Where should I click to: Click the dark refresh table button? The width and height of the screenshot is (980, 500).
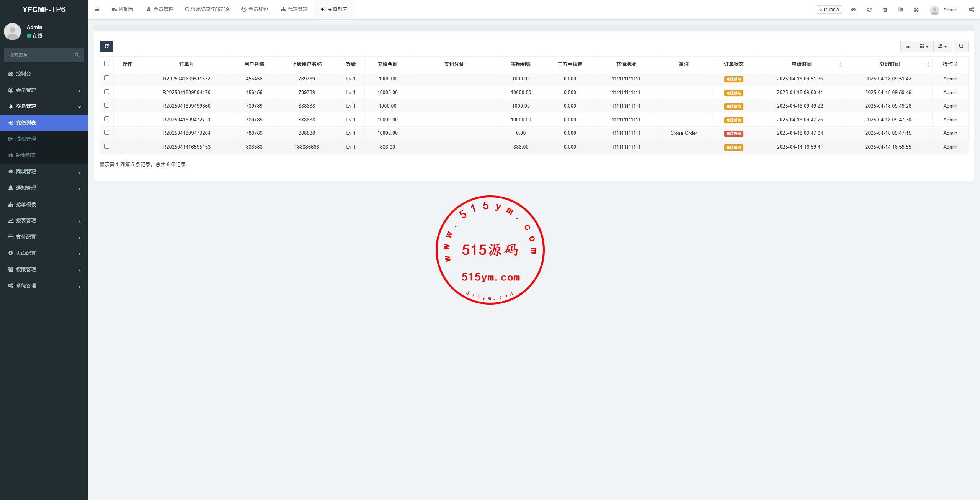106,46
